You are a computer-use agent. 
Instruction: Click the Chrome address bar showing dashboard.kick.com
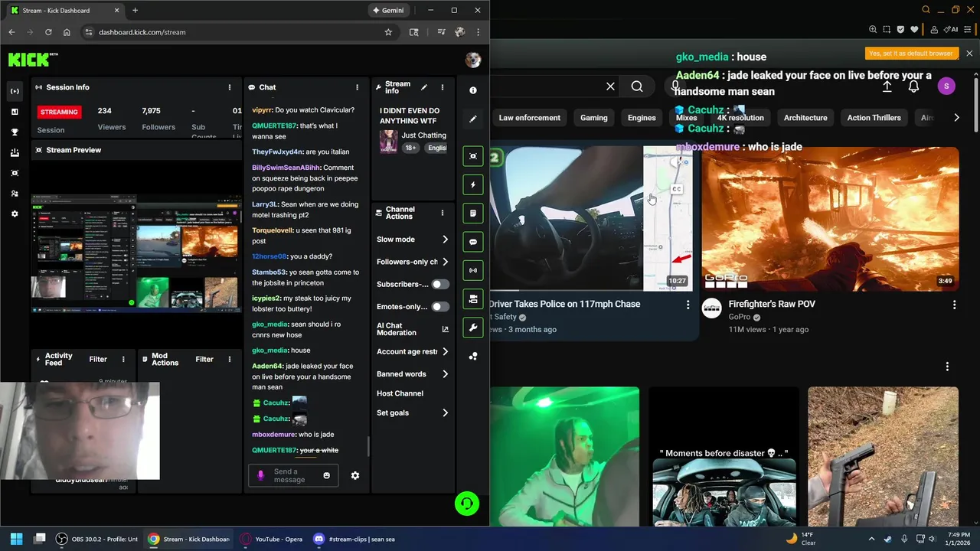click(237, 32)
